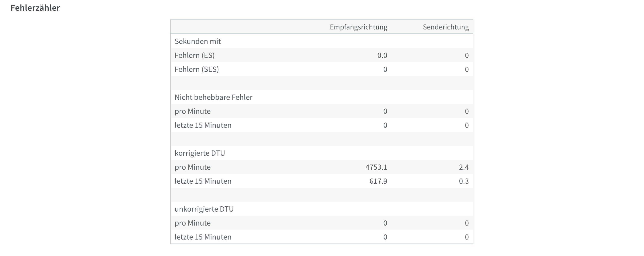The width and height of the screenshot is (644, 256).
Task: Click pro Minute under unkorrigierte DTU
Action: tap(193, 223)
